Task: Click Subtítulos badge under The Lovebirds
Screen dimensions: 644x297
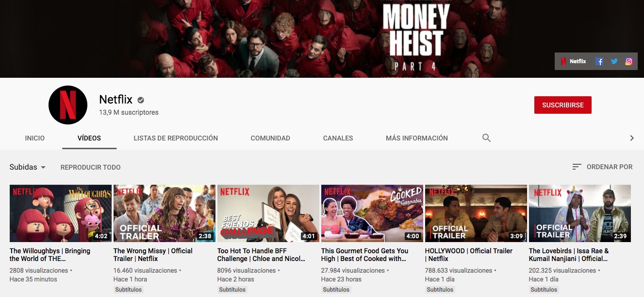Action: (x=544, y=290)
